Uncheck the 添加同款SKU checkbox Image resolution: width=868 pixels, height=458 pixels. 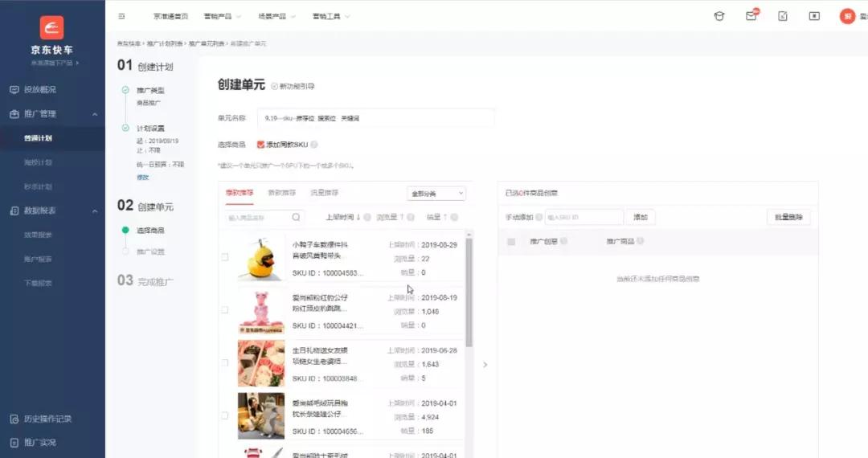tap(260, 145)
